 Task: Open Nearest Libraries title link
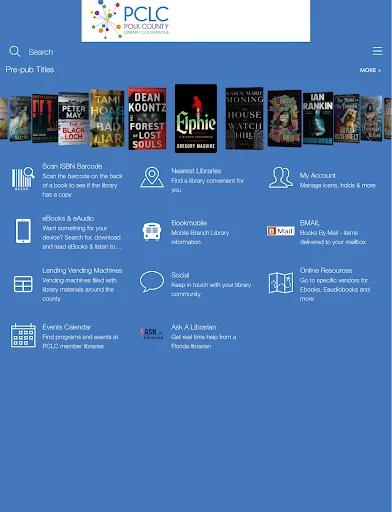(196, 171)
